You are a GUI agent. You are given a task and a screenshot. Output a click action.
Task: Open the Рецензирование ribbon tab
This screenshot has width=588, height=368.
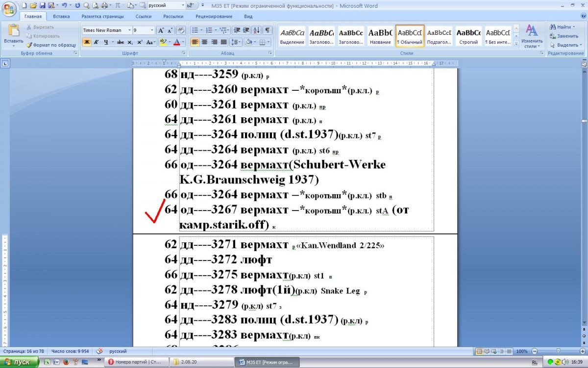(214, 16)
